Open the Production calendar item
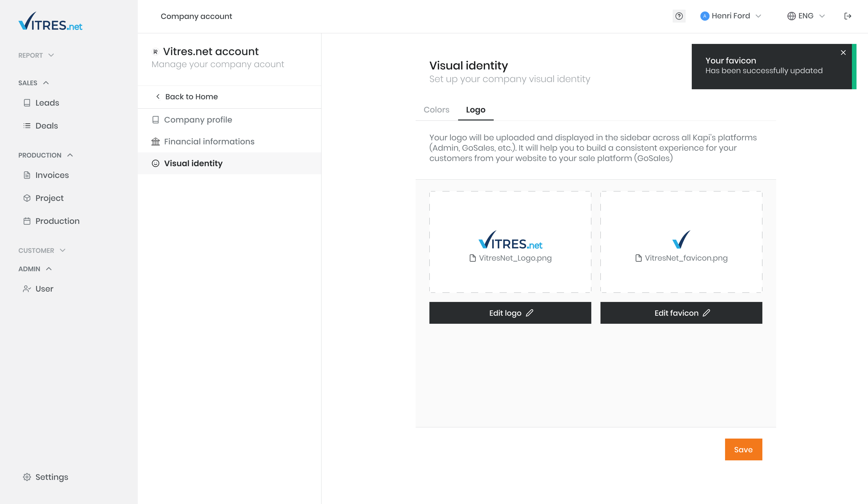 [x=51, y=221]
